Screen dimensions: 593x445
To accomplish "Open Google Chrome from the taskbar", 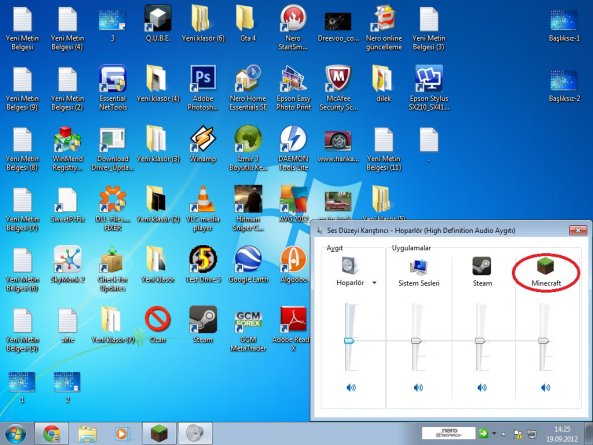I will pos(52,433).
